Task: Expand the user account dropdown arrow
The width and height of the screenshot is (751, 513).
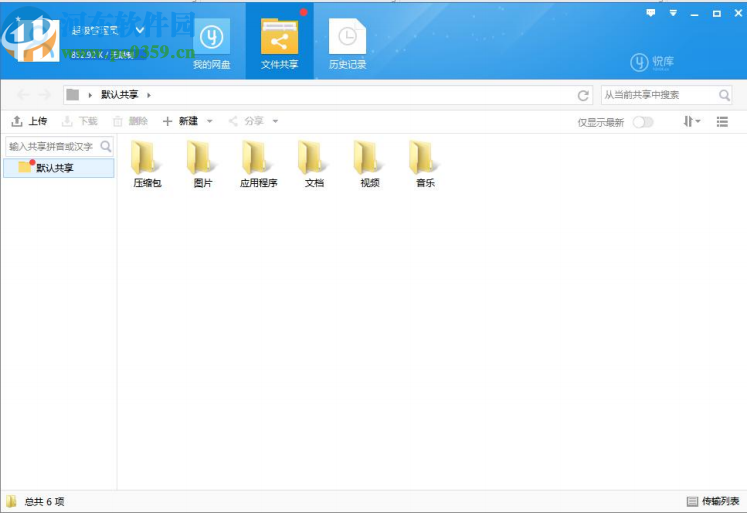Action: pos(140,31)
